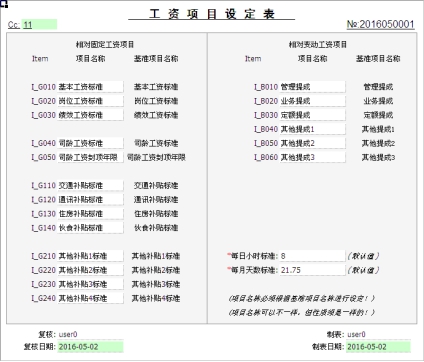Click the I_G140 伙食补贴标准 input field
The width and height of the screenshot is (424, 362).
(90, 228)
